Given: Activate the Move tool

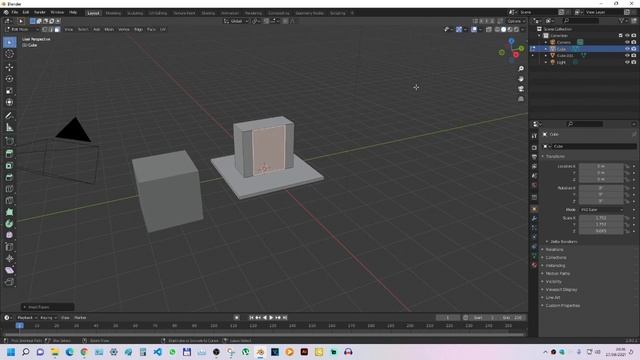Looking at the screenshot, I should click(9, 67).
